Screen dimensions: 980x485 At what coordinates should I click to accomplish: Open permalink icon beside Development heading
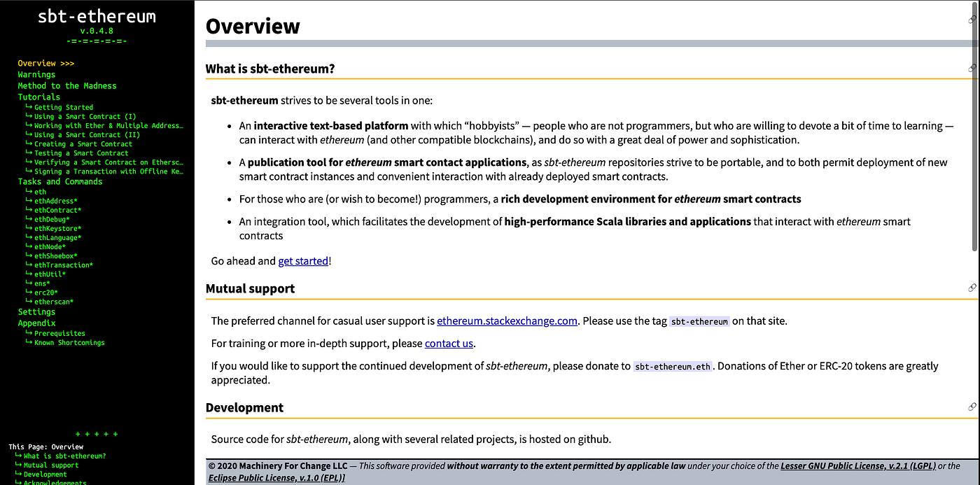(x=972, y=407)
